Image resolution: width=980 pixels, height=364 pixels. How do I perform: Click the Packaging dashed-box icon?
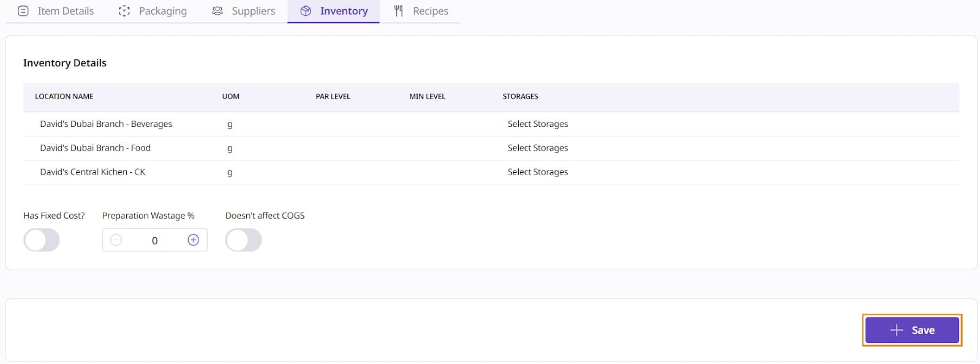(x=124, y=11)
